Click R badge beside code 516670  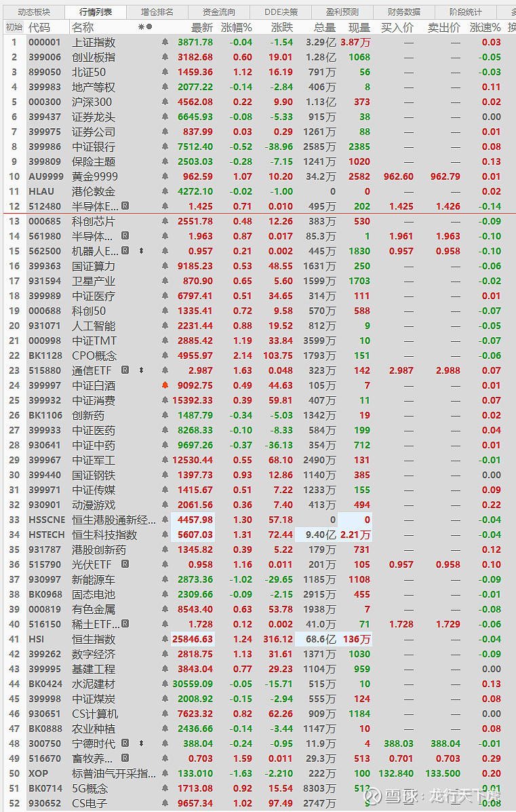[125, 758]
